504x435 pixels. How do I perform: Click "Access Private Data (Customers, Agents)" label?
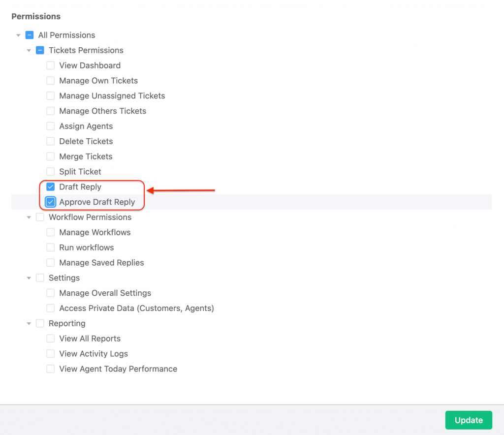pyautogui.click(x=137, y=308)
